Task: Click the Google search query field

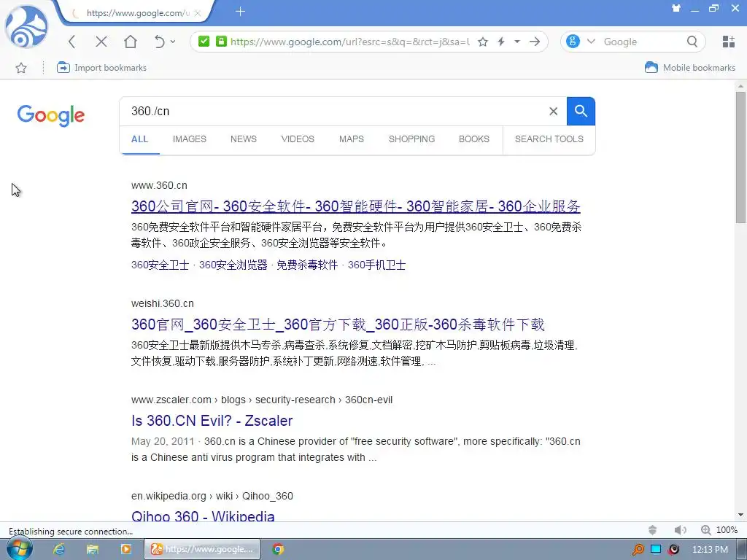Action: click(x=333, y=111)
